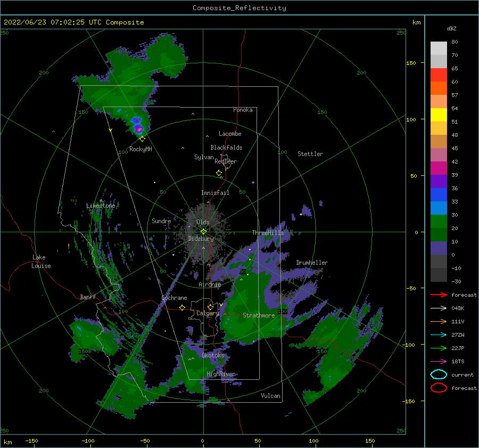The image size is (479, 448).
Task: Click the RockyMH label
Action: [141, 149]
